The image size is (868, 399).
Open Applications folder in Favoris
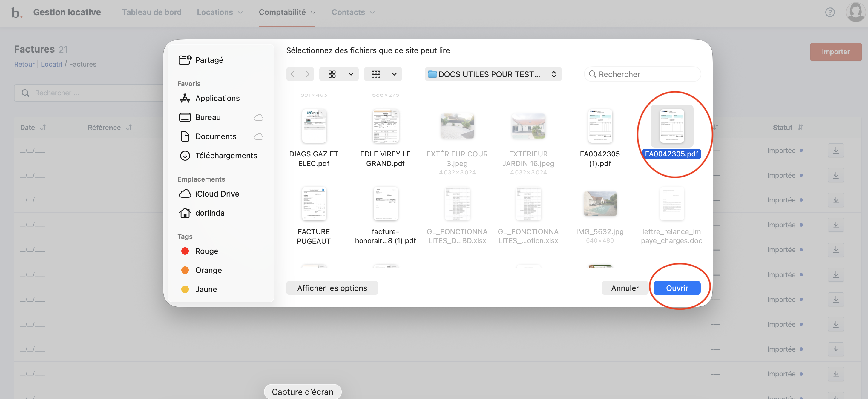tap(217, 98)
